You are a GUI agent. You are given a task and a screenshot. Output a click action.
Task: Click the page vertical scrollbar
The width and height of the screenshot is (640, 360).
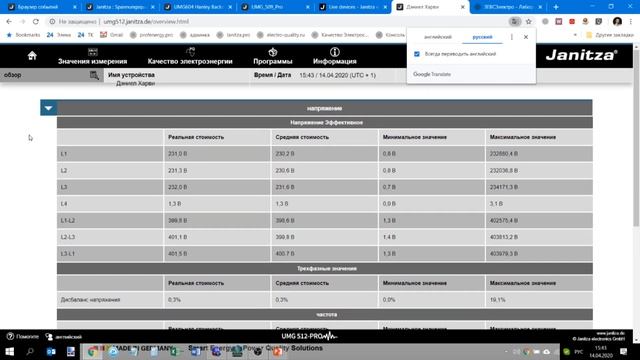tap(636, 137)
